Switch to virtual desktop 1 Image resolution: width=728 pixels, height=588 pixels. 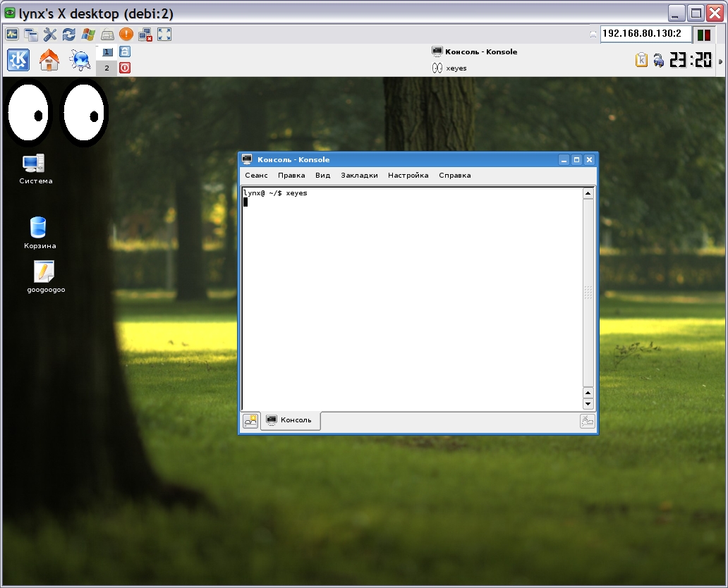tap(107, 52)
